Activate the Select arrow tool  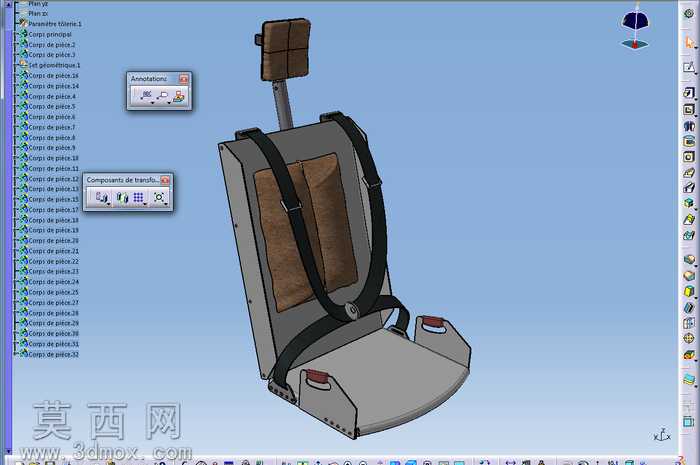[x=689, y=43]
